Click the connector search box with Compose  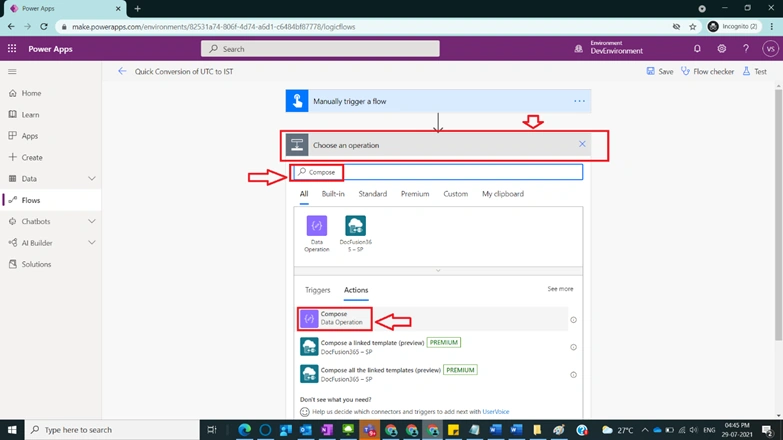[438, 172]
